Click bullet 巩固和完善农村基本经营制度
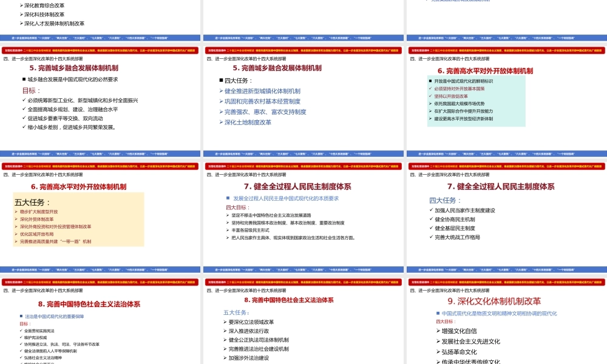The height and width of the screenshot is (364, 607). point(262,101)
